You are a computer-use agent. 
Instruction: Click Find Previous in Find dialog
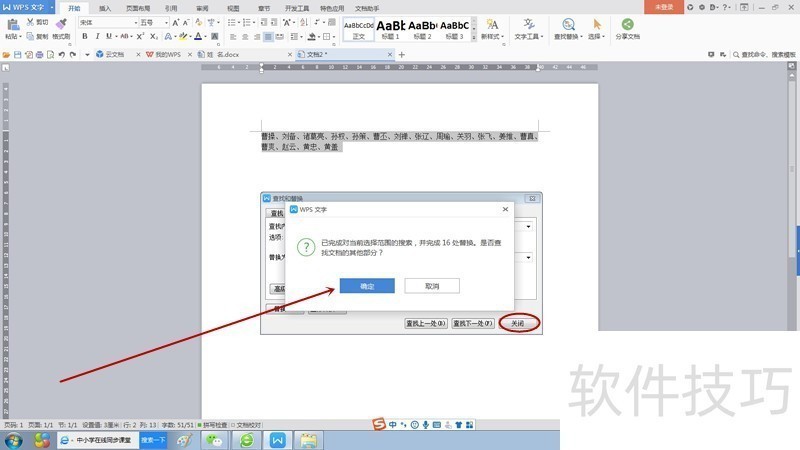click(426, 323)
